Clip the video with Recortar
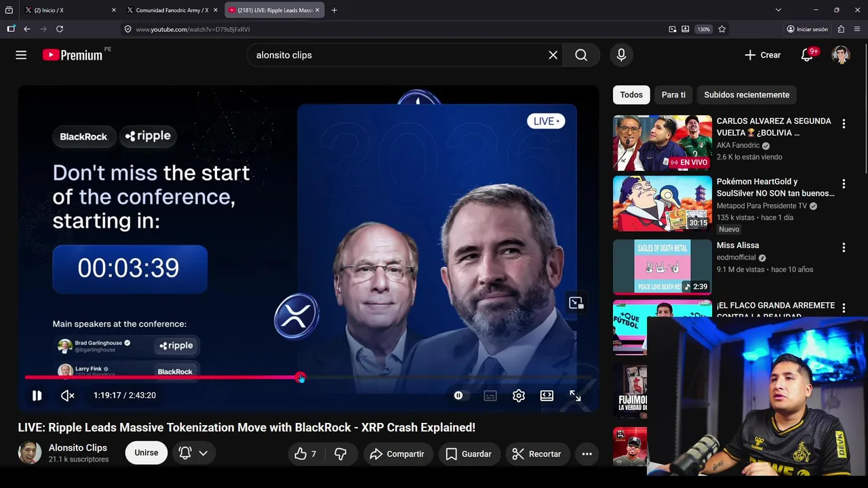Image resolution: width=868 pixels, height=488 pixels. [536, 454]
